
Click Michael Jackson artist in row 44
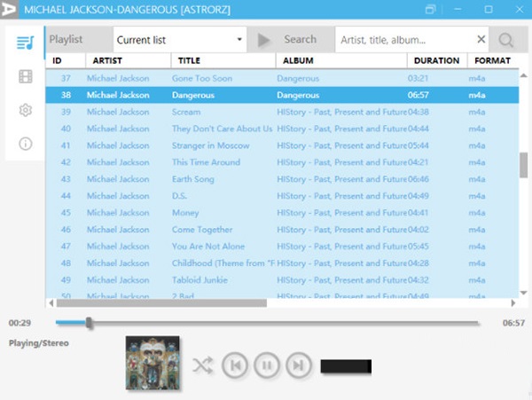click(x=118, y=196)
